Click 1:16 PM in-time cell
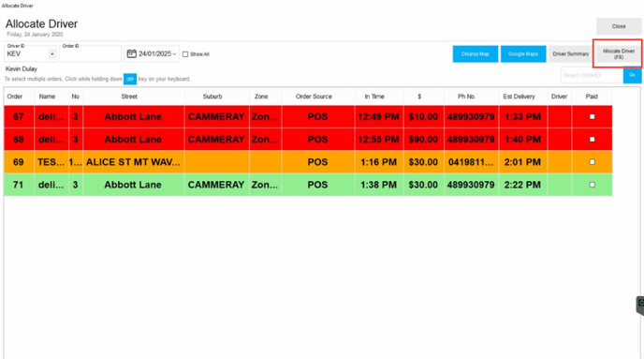The width and height of the screenshot is (644, 359). pos(379,162)
